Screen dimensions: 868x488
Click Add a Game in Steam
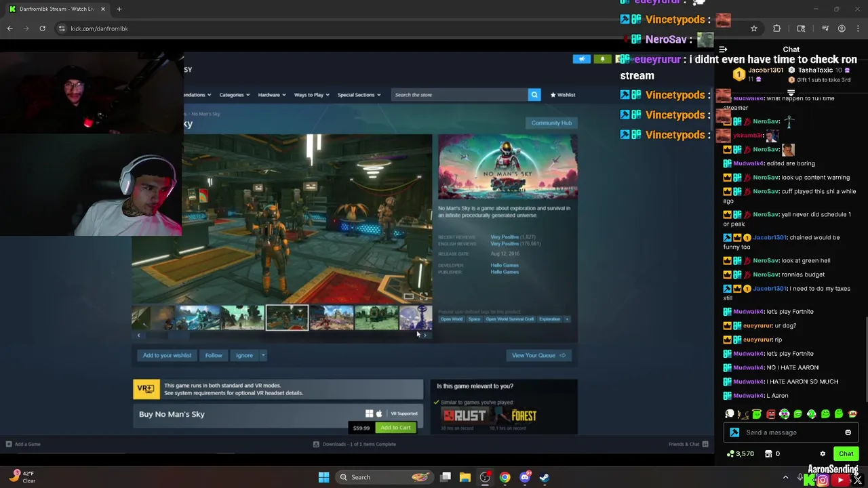point(23,444)
